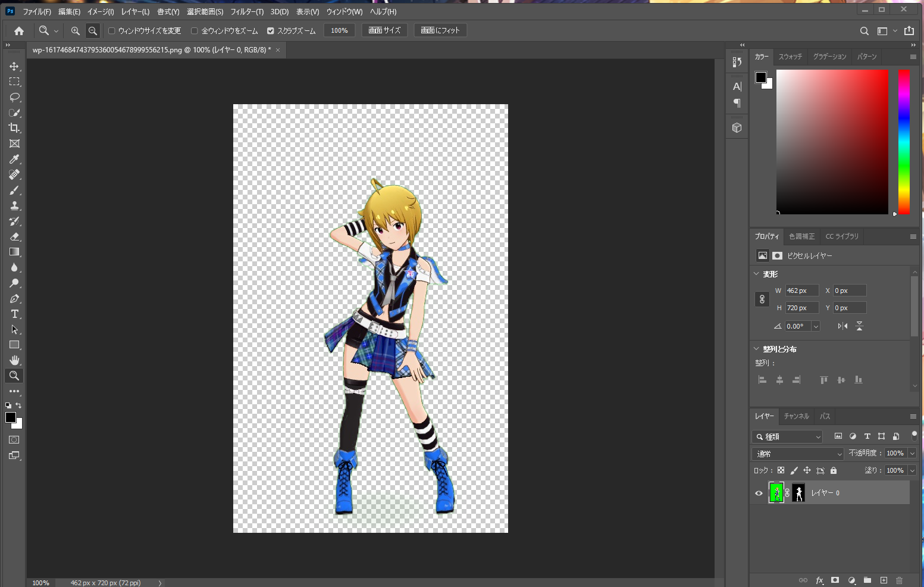The image size is (924, 587).
Task: Switch to the スウォッチ tab
Action: (790, 57)
